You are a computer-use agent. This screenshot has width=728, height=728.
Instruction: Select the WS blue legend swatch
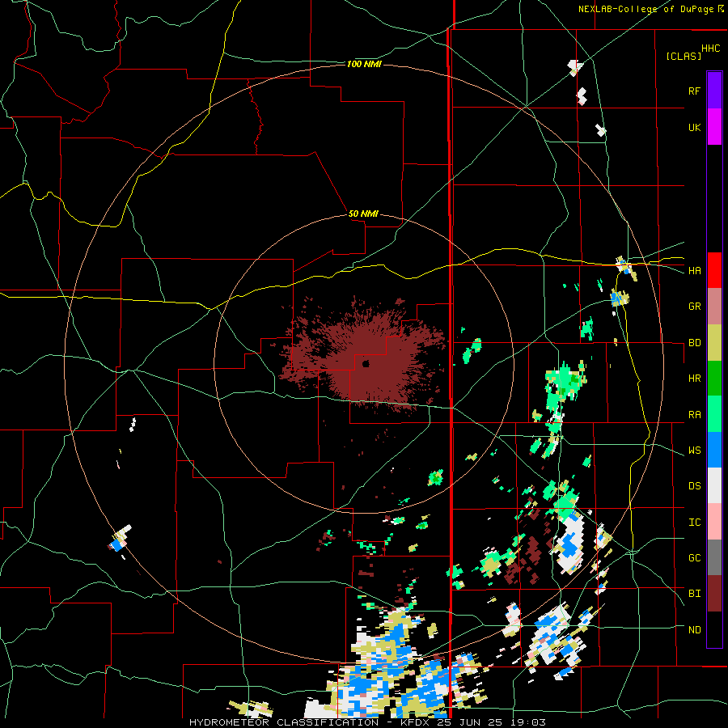pos(714,450)
